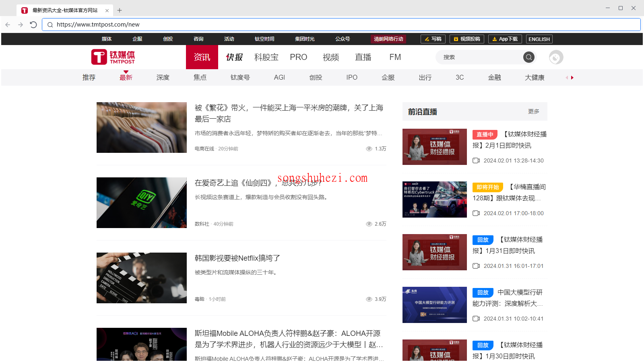The height and width of the screenshot is (362, 644).
Task: Switch to IPO category
Action: 352,78
